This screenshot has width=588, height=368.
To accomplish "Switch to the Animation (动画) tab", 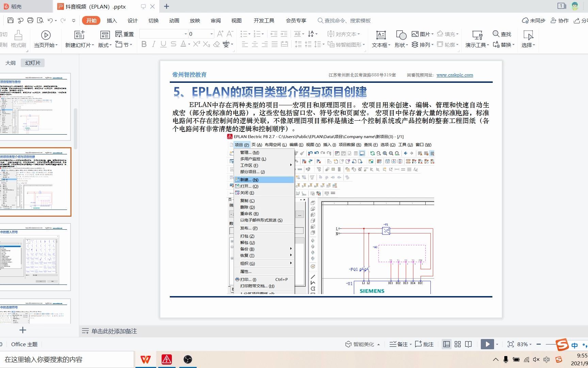I will pyautogui.click(x=174, y=20).
